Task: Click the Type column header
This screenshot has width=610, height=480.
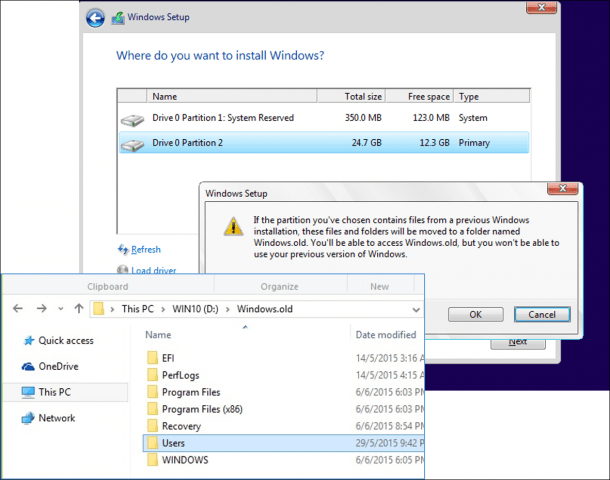Action: pyautogui.click(x=491, y=96)
